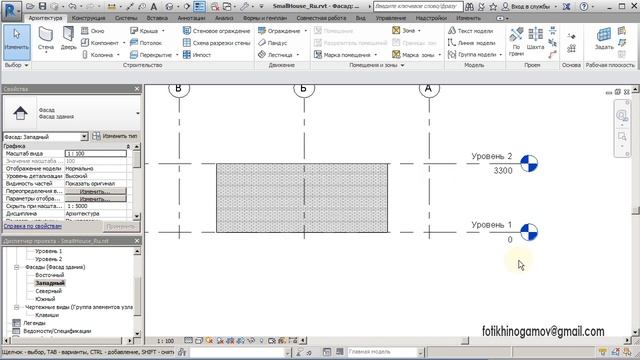
Task: Open the Марка зоны dropdown arrow
Action: 440,55
